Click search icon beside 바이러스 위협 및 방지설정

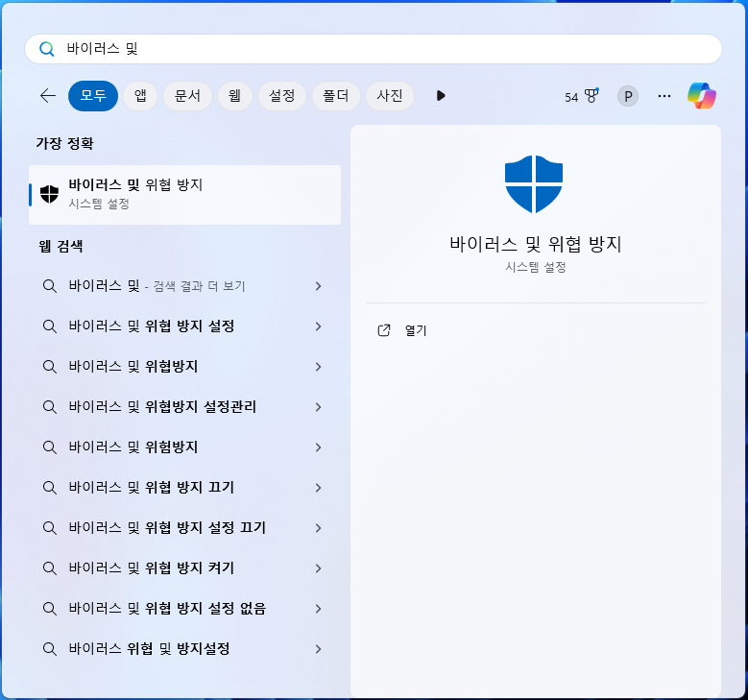click(50, 649)
